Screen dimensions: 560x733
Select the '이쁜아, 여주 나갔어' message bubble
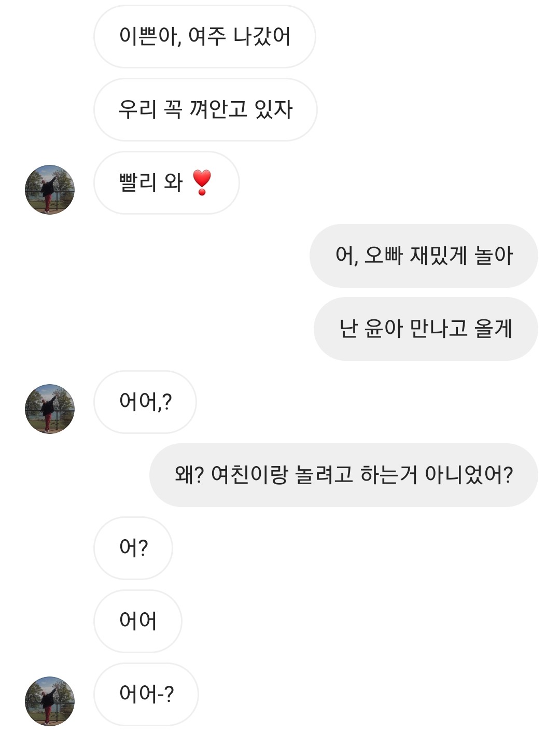point(204,37)
